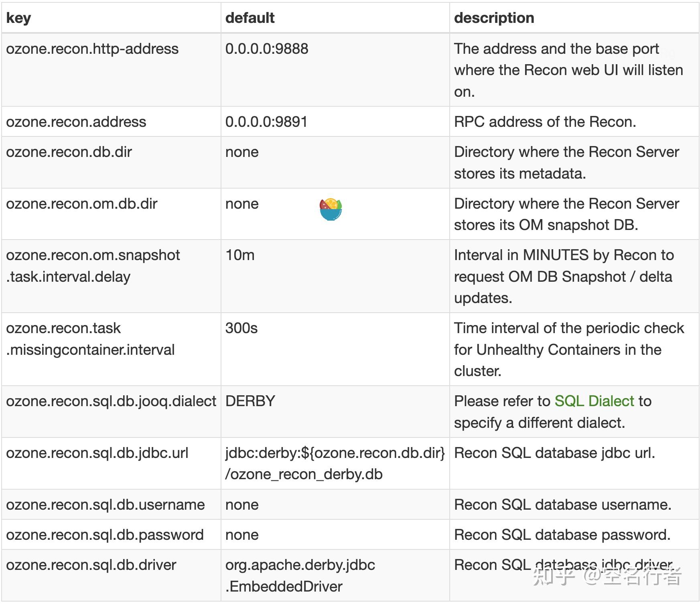Click the jdbc:derby url default value

(335, 464)
